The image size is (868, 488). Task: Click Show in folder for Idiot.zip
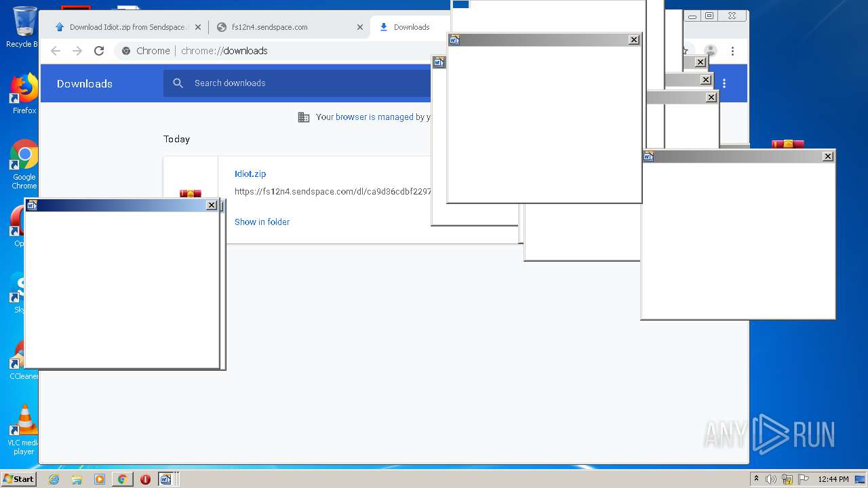[262, 222]
